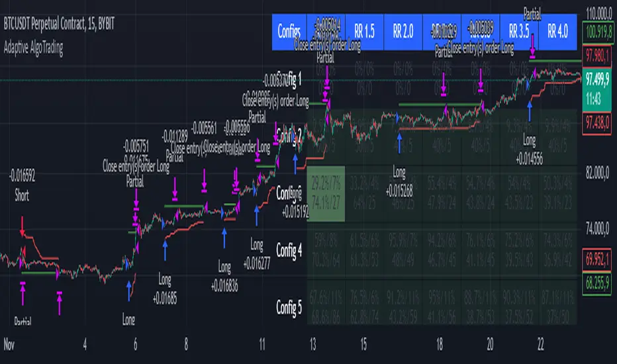Click the red 97.438,0 price tag

597,124
